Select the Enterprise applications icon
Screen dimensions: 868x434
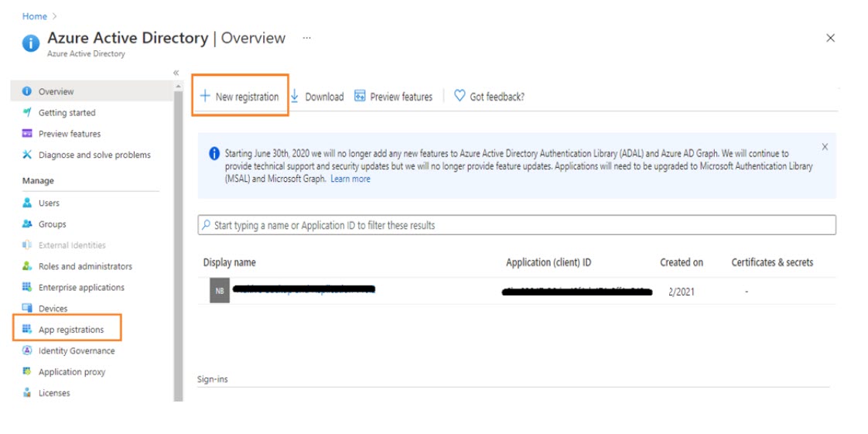[x=27, y=287]
